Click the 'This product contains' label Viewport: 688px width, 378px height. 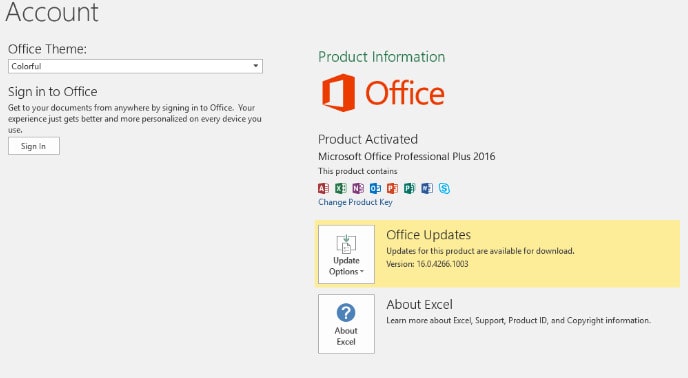click(x=358, y=171)
